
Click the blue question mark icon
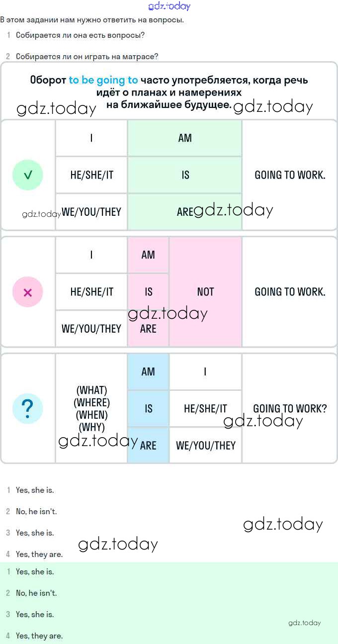(28, 408)
